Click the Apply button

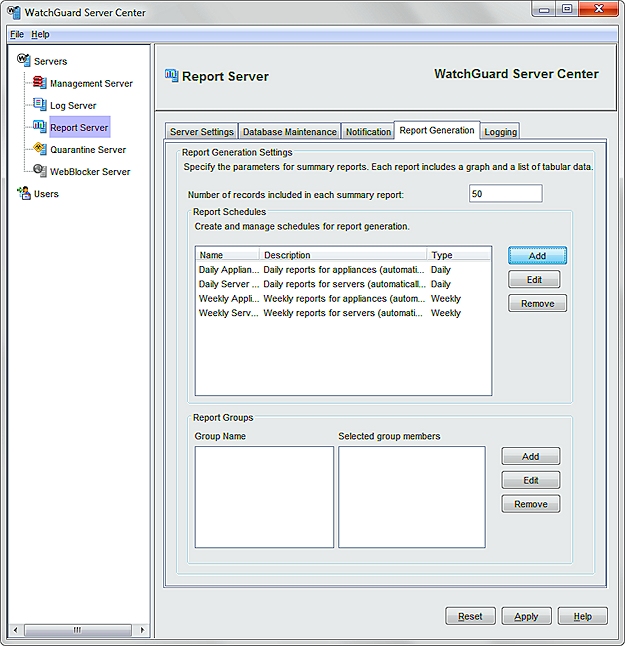pos(526,616)
